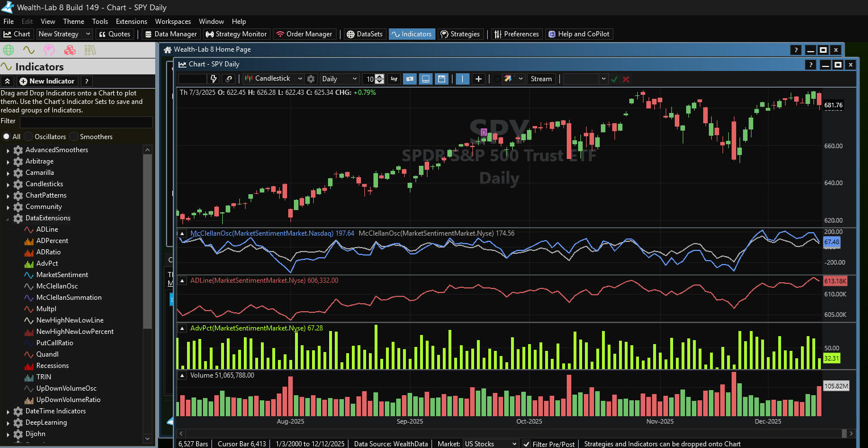
Task: Click the bar spacing stepper up arrow
Action: click(380, 77)
